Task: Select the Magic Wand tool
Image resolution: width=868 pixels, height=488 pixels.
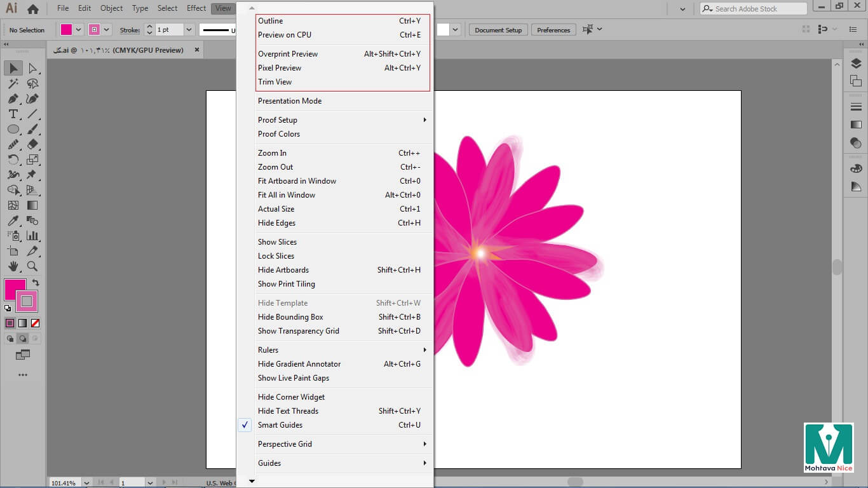Action: click(x=13, y=83)
